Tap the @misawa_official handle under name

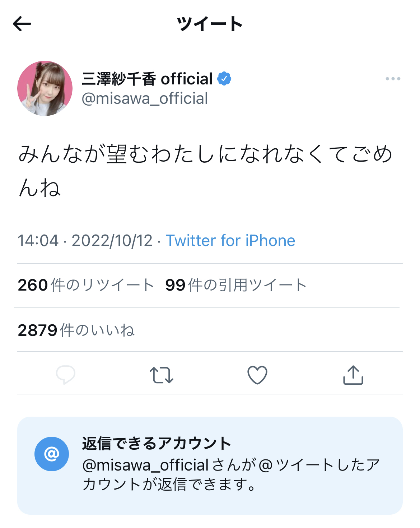(x=145, y=98)
